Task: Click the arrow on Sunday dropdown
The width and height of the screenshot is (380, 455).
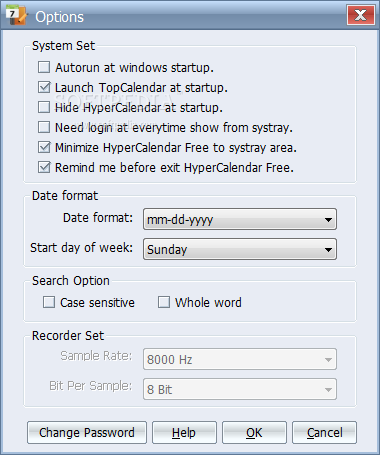Action: (328, 249)
